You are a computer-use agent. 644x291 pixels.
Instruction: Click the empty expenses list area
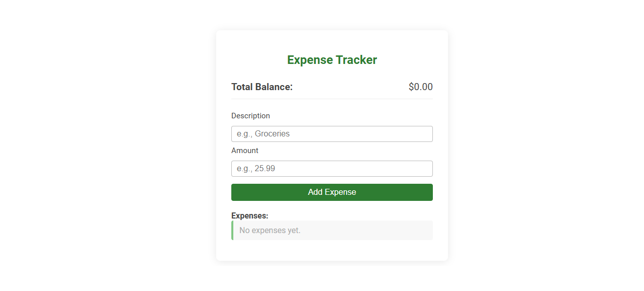coord(353,230)
